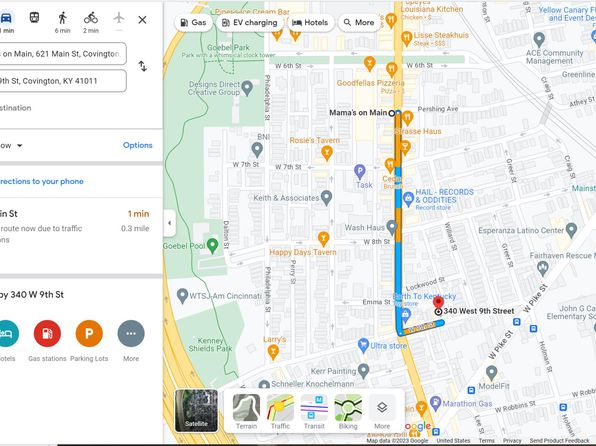This screenshot has height=446, width=596.
Task: Filter map by Hotels chip
Action: (310, 23)
